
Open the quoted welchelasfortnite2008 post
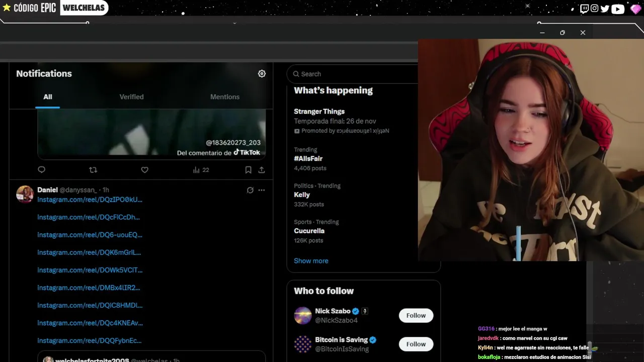tap(151, 356)
